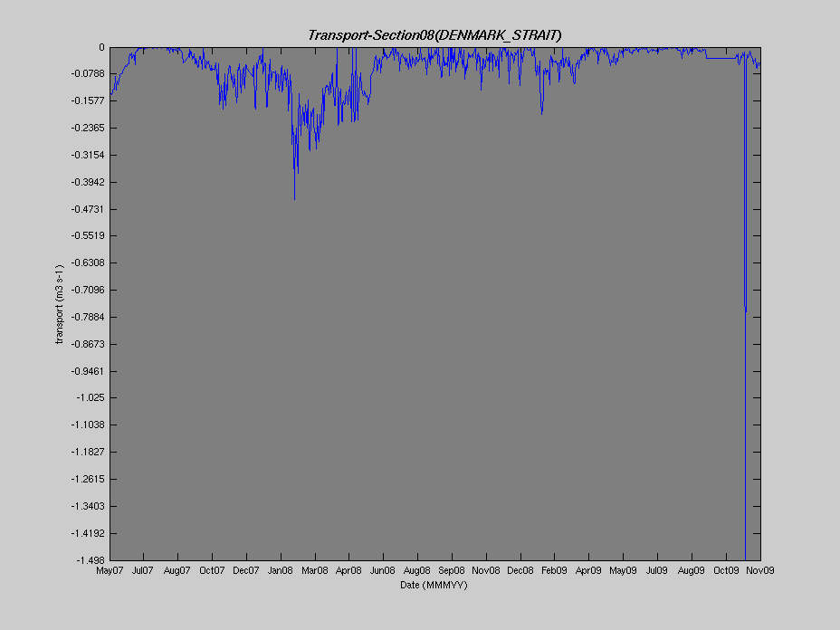The width and height of the screenshot is (840, 630).
Task: Click x-axis date label May09
Action: pyautogui.click(x=623, y=570)
